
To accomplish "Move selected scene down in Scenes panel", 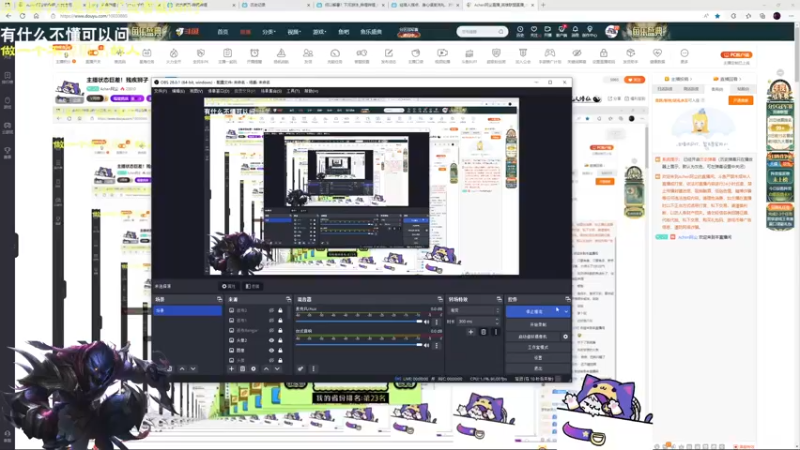I will [193, 368].
